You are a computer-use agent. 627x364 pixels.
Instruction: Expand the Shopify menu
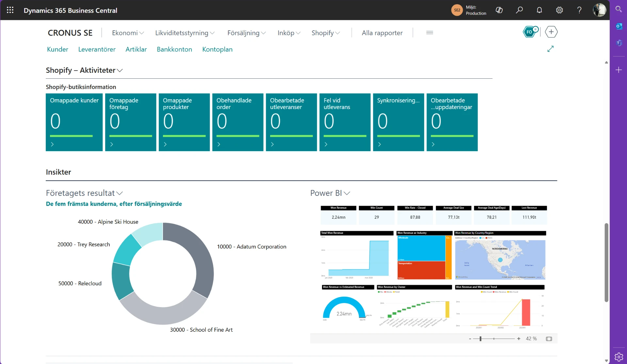point(326,33)
